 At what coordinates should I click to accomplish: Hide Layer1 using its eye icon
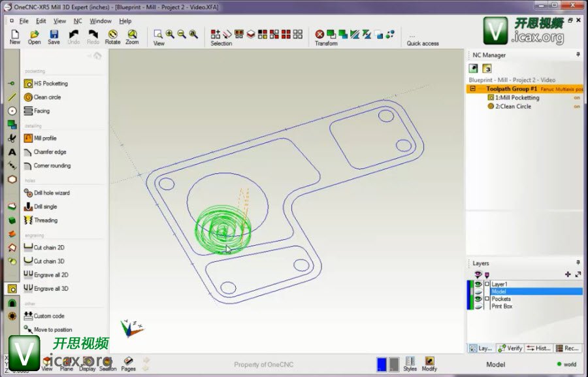pyautogui.click(x=478, y=285)
